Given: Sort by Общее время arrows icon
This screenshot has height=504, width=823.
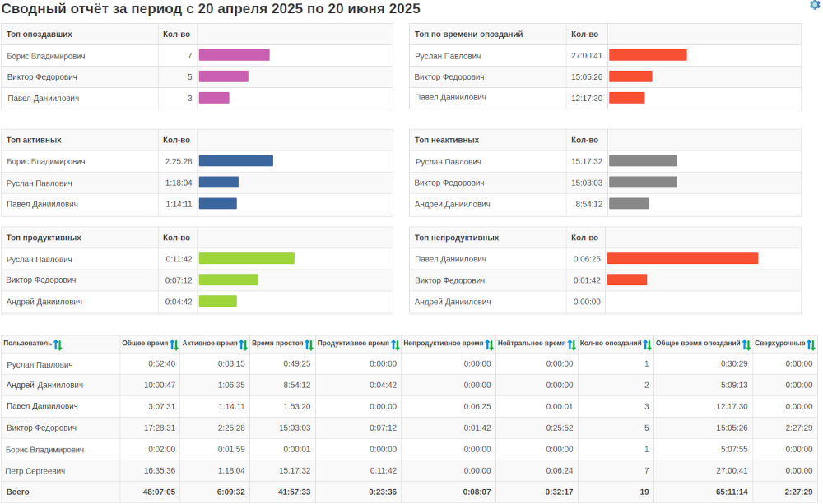Looking at the screenshot, I should click(174, 344).
